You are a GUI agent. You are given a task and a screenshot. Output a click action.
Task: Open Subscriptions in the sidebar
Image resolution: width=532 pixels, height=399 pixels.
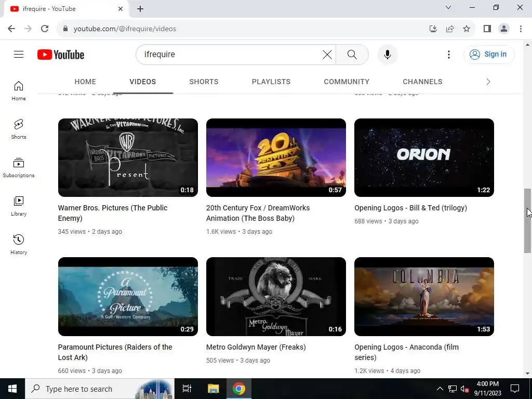[x=19, y=168]
